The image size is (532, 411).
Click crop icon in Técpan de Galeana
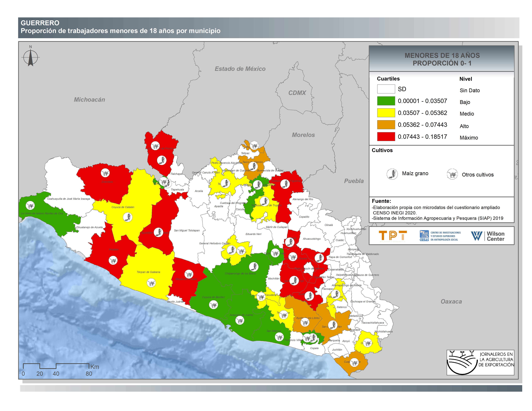coord(151,283)
